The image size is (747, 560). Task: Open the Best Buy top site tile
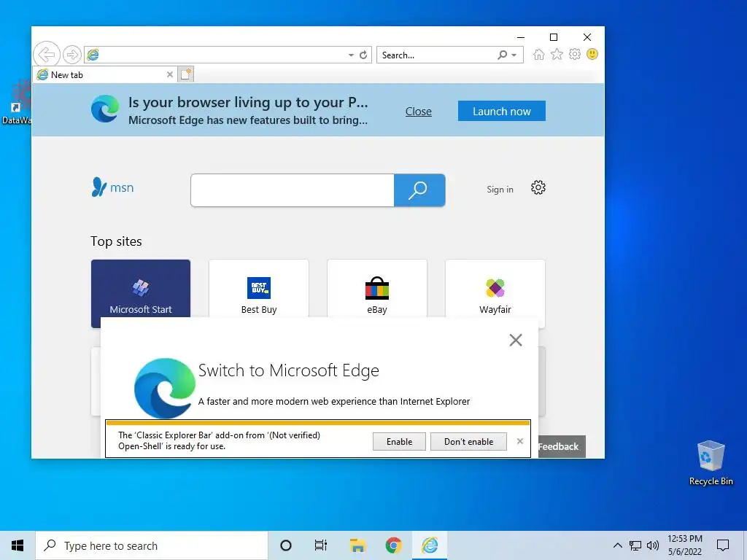click(x=259, y=289)
